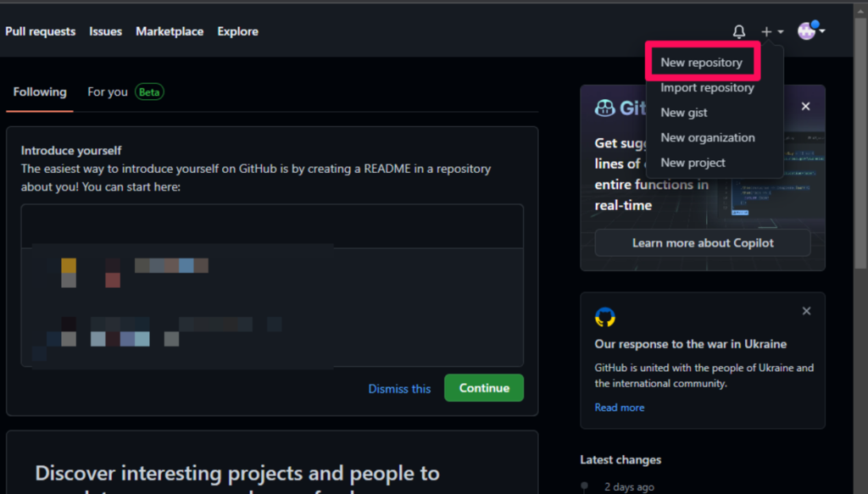Viewport: 868px width, 494px height.
Task: Open the user avatar profile menu
Action: (810, 31)
